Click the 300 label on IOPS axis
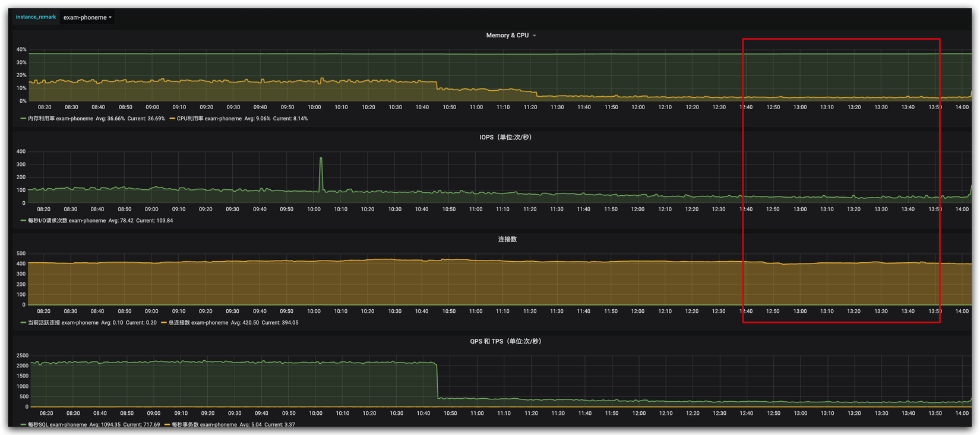The image size is (980, 435). pos(21,165)
